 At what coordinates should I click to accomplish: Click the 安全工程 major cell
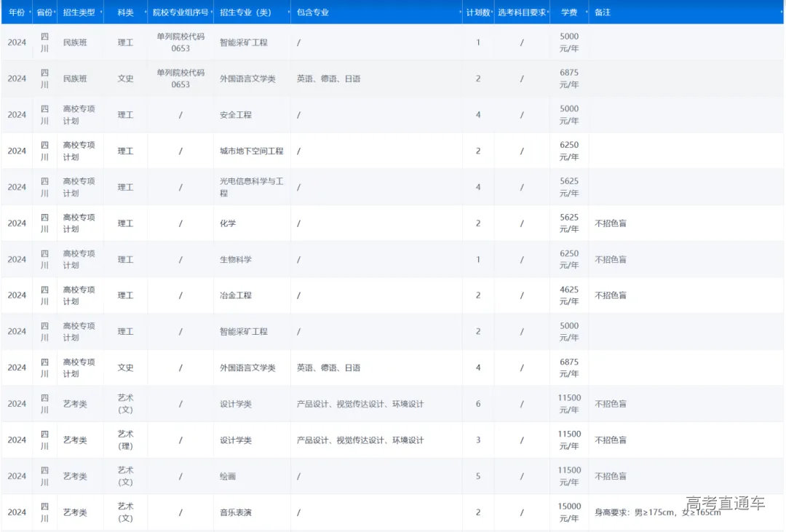pyautogui.click(x=236, y=115)
